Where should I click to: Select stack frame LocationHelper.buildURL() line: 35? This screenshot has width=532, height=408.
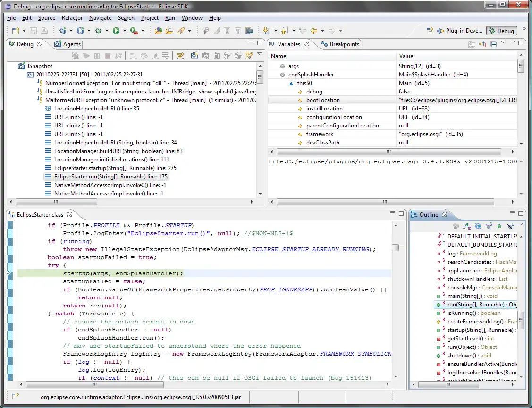(x=96, y=109)
